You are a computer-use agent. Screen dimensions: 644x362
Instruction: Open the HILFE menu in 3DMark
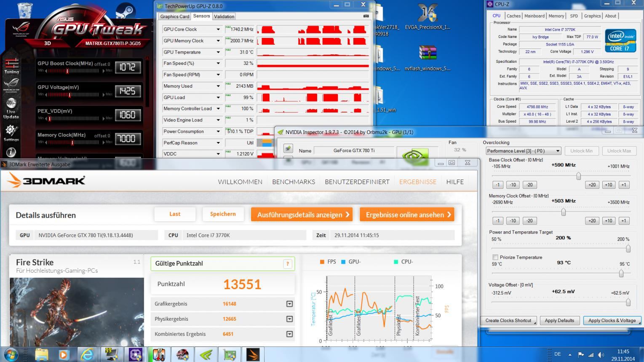pos(455,182)
